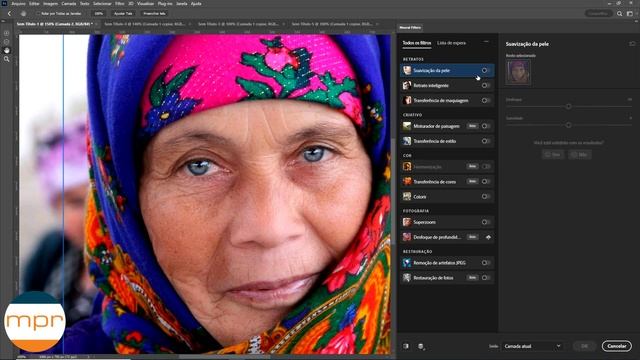Viewport: 640px width, 360px height.
Task: Open the Imagem menu
Action: coord(51,4)
